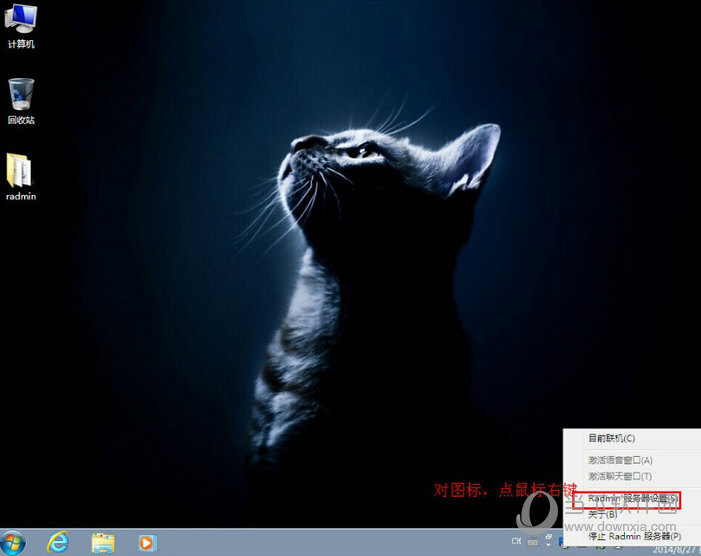Launch Internet Explorer from taskbar
This screenshot has height=556, width=701.
[x=58, y=543]
